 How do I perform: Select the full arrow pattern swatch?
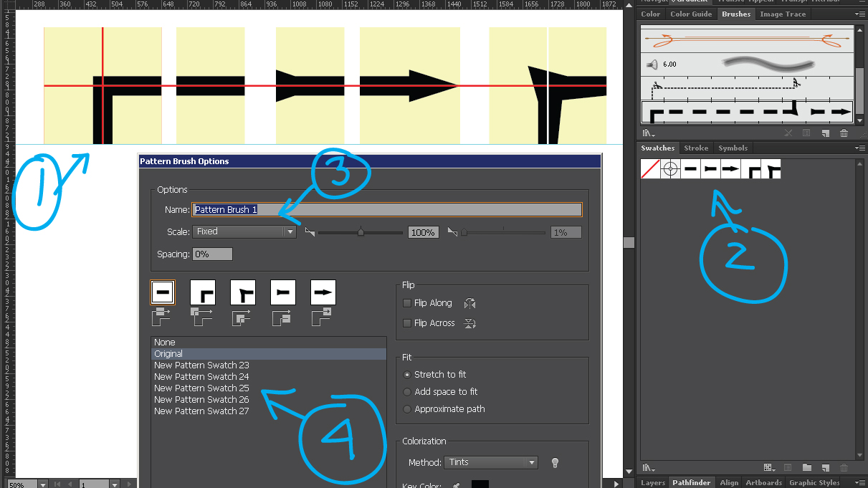pyautogui.click(x=730, y=169)
